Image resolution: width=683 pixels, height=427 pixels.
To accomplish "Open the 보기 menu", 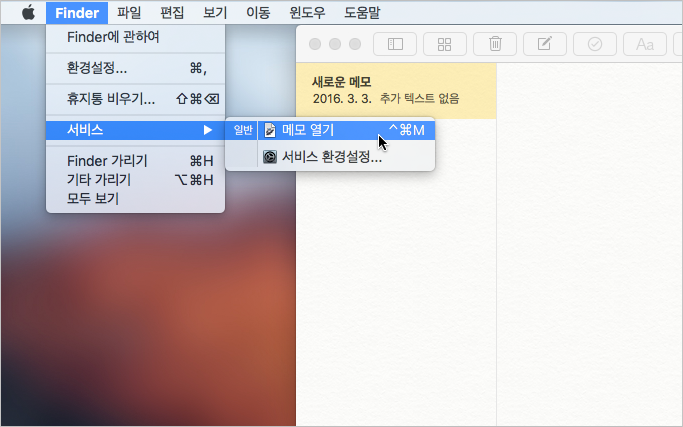I will click(215, 13).
